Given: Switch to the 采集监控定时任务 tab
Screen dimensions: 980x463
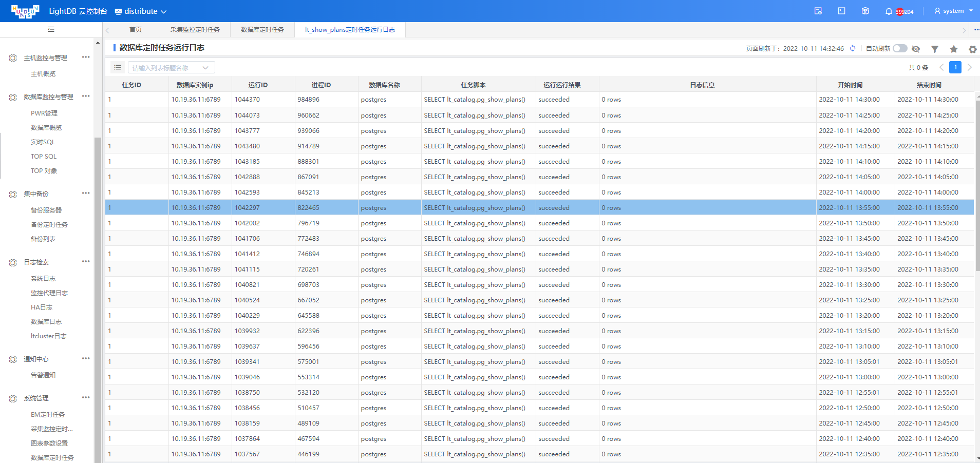Looking at the screenshot, I should 195,30.
